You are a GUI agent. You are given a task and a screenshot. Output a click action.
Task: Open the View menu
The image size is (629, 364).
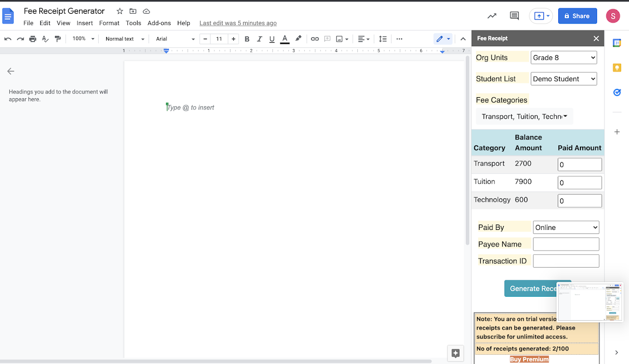[63, 23]
